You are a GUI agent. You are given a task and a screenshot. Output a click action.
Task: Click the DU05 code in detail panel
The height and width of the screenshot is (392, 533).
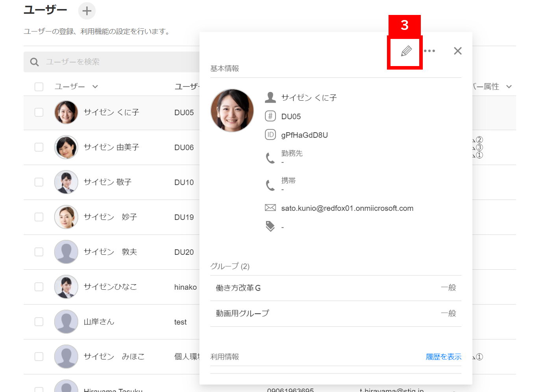click(x=291, y=116)
